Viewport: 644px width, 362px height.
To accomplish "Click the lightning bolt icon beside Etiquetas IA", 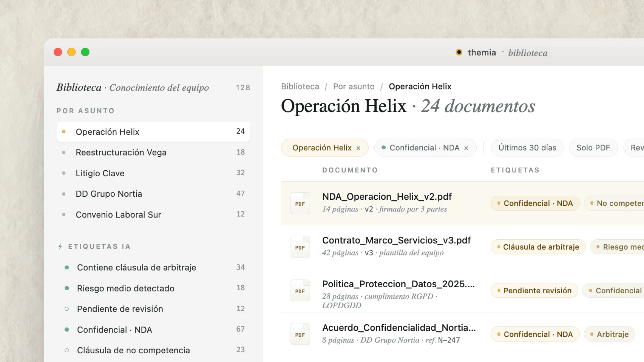I will pyautogui.click(x=60, y=247).
